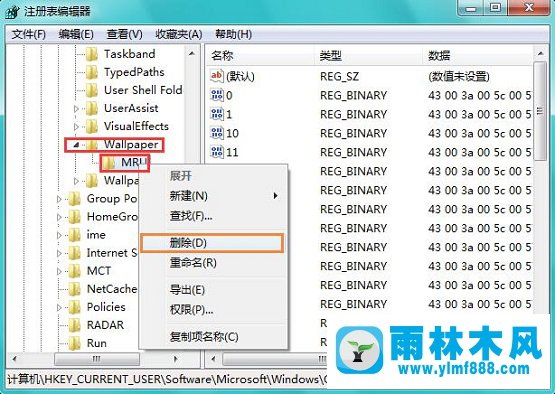Select the Taskband folder icon
Screen dimensions: 555x394
click(92, 54)
